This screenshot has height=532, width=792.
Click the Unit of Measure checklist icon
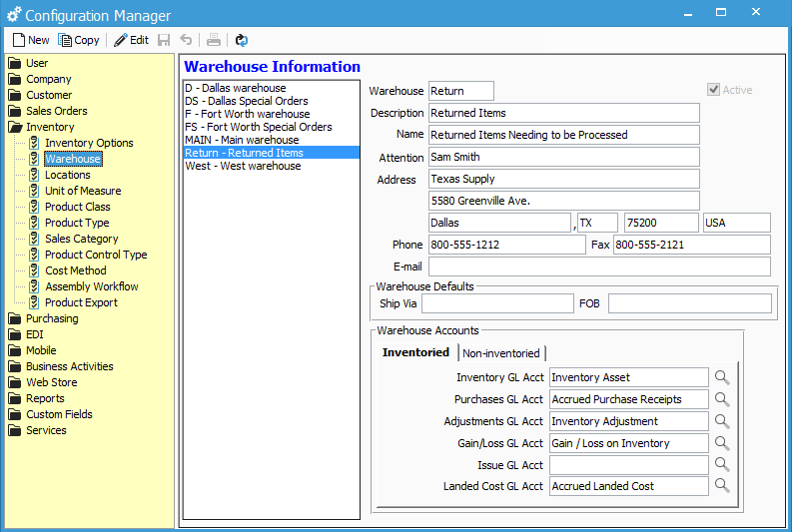click(34, 191)
